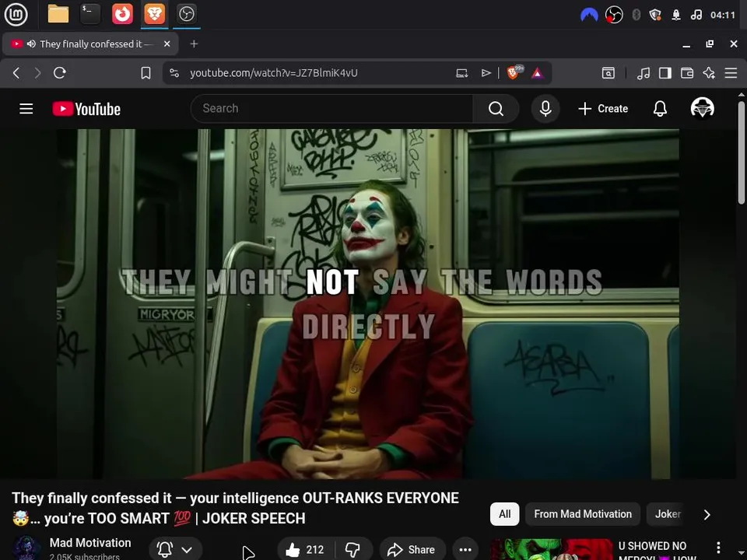
Task: Click the page vertical scrollbar
Action: [742, 152]
